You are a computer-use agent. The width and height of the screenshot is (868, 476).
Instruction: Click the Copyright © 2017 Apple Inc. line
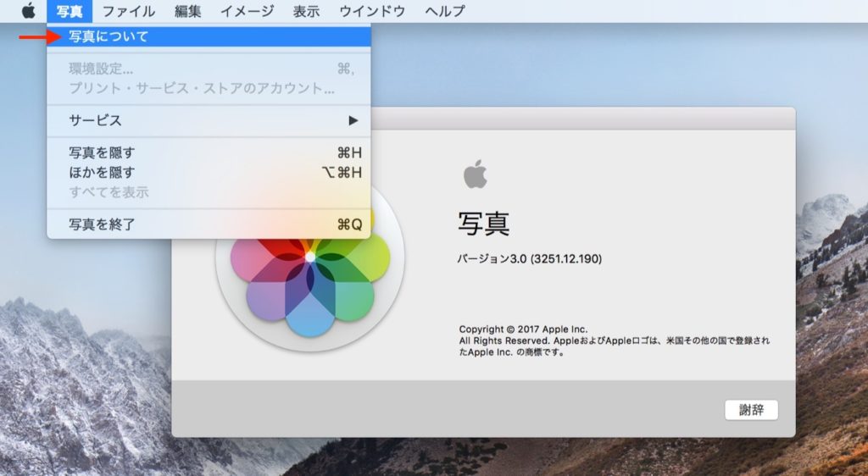[523, 329]
